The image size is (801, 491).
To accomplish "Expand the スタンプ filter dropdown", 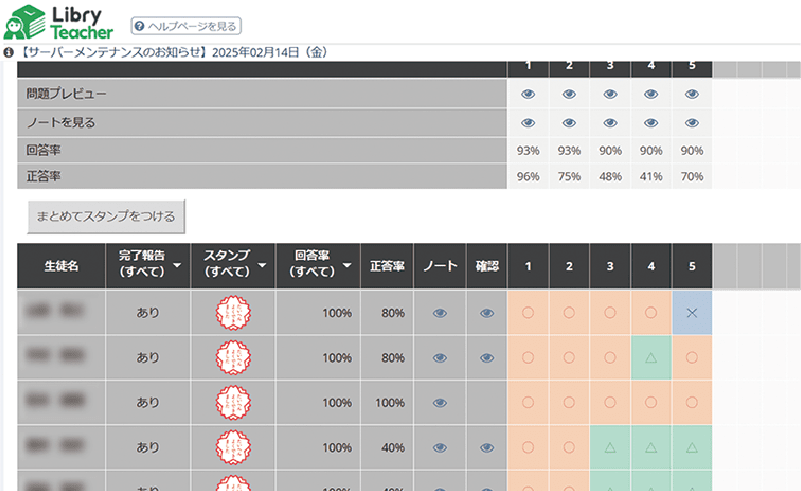I will pyautogui.click(x=262, y=266).
